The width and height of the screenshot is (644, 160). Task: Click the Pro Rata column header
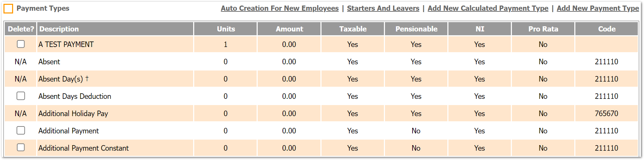543,29
